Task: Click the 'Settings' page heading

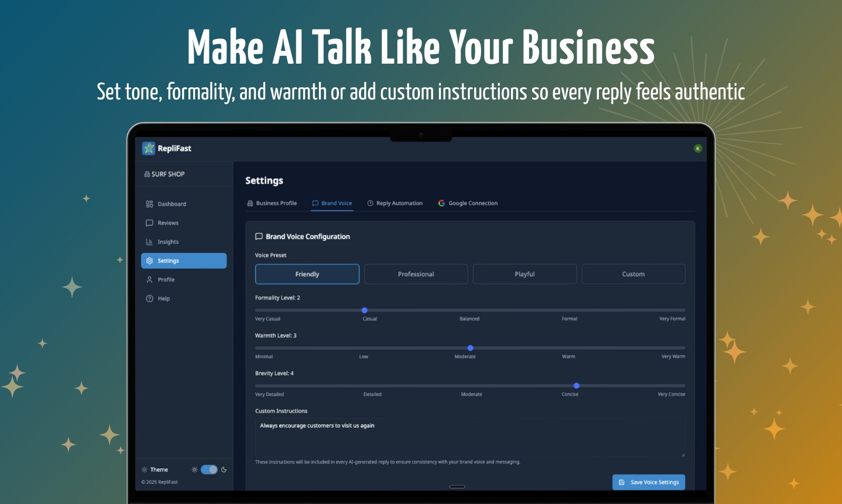Action: point(264,180)
